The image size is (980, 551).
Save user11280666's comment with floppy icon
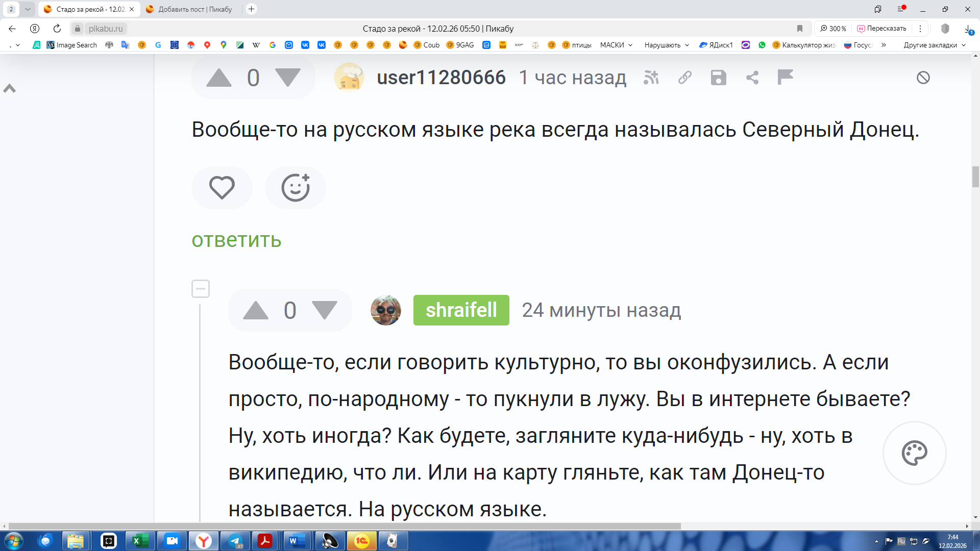coord(718,78)
